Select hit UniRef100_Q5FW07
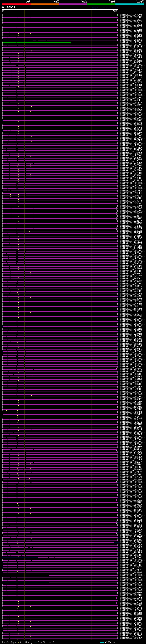This screenshot has width=146, height=644. tap(131, 593)
